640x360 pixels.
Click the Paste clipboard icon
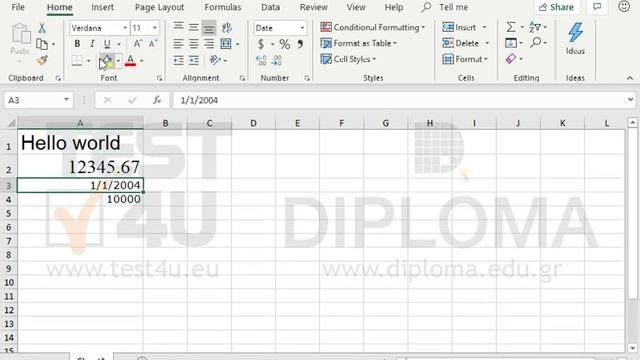pyautogui.click(x=20, y=34)
